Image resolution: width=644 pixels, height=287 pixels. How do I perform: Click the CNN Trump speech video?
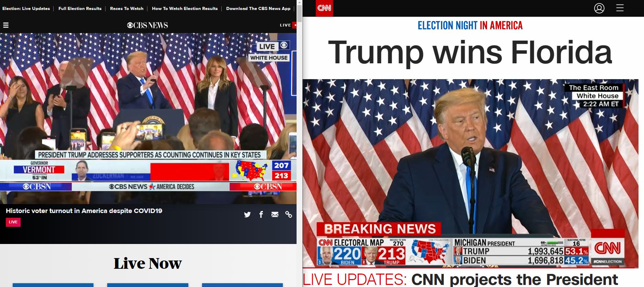coord(470,173)
